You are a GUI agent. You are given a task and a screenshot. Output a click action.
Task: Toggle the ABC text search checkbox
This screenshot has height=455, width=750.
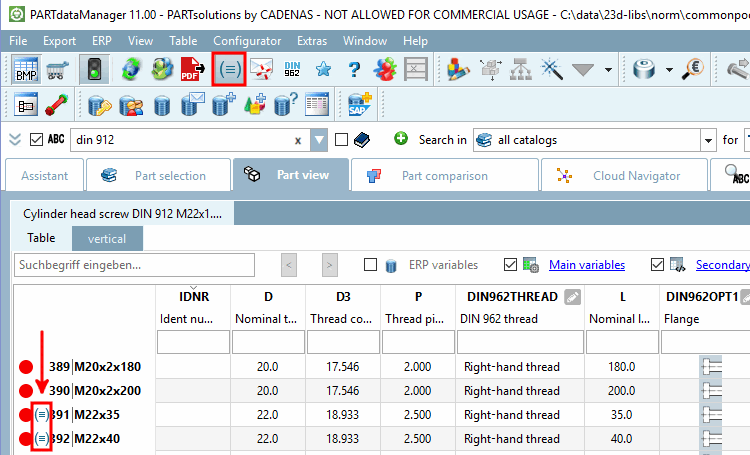point(37,140)
